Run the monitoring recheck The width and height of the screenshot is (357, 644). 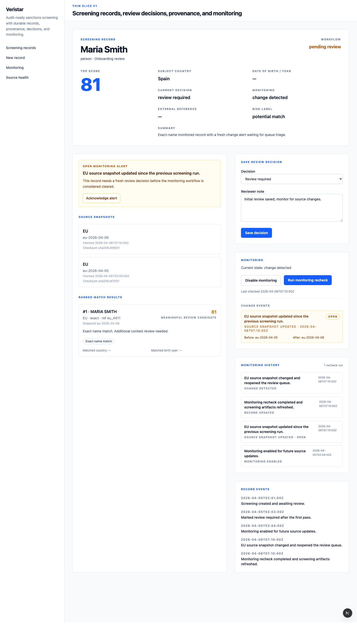307,280
